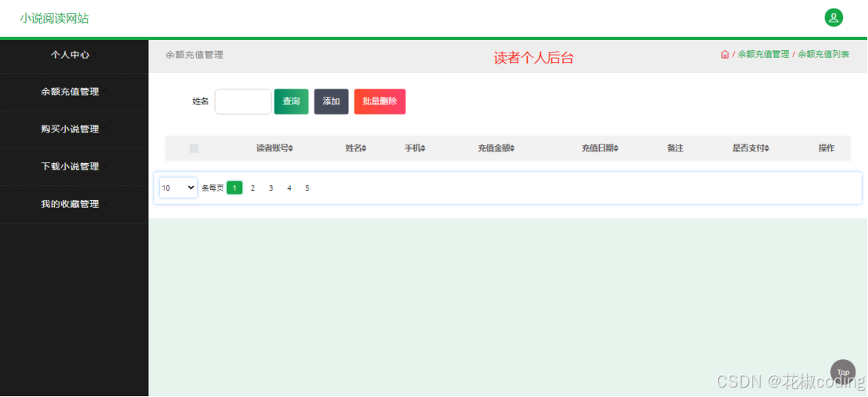Go to pagination page 3
Screen dimensions: 868x397
point(271,188)
